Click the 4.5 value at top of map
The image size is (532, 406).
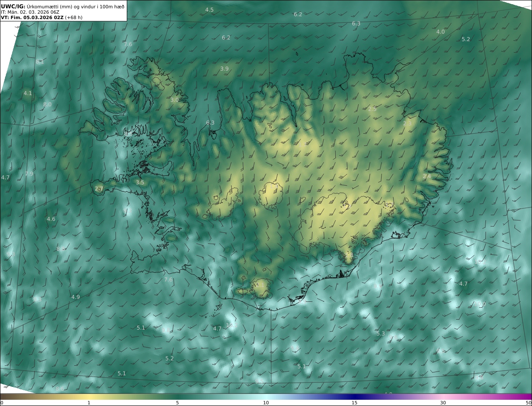click(x=209, y=10)
